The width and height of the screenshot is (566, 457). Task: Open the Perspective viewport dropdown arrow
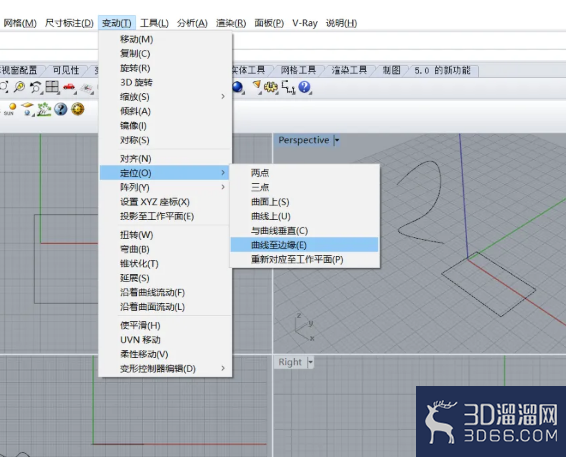click(x=337, y=140)
